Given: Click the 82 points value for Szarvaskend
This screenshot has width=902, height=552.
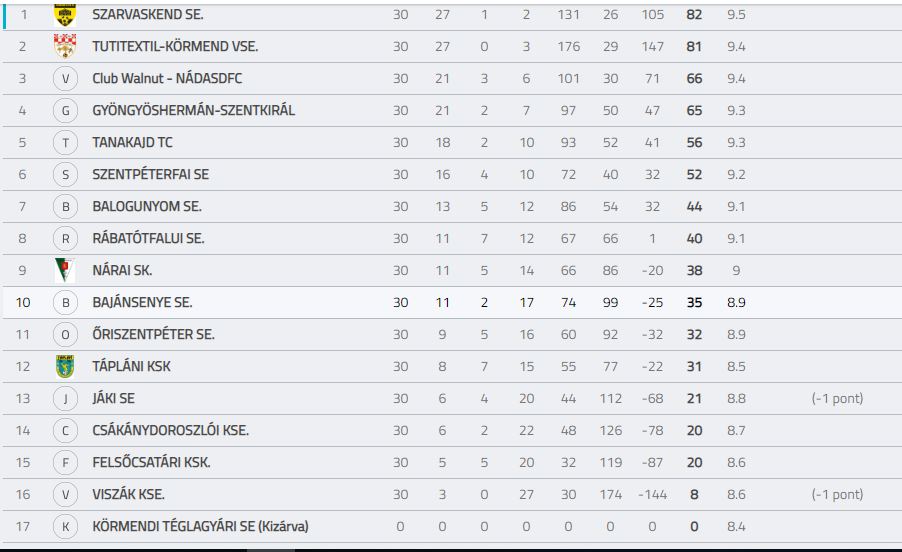Looking at the screenshot, I should [x=694, y=14].
